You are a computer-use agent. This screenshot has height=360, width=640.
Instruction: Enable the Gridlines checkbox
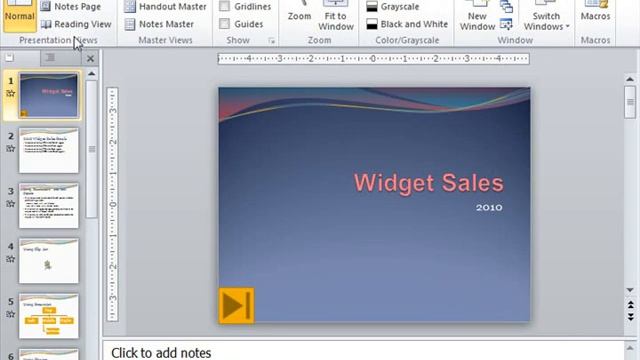tap(224, 7)
